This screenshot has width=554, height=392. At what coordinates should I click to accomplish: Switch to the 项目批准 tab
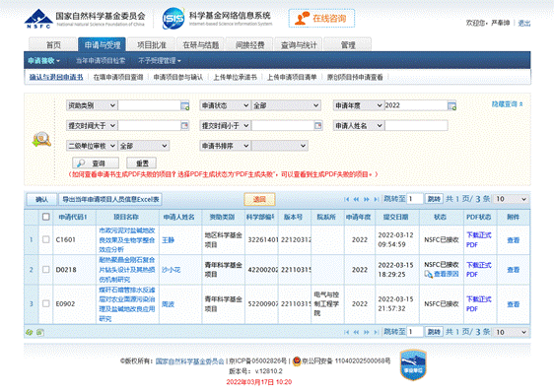[151, 45]
